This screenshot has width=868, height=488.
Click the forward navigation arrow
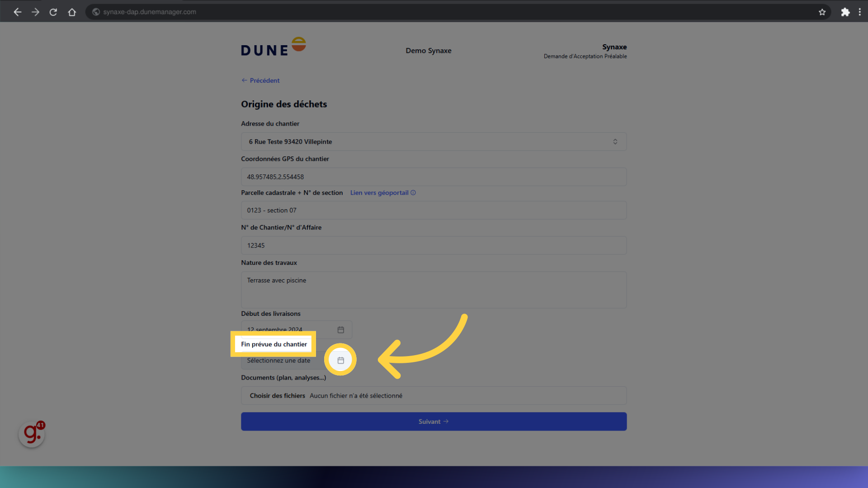(x=35, y=12)
